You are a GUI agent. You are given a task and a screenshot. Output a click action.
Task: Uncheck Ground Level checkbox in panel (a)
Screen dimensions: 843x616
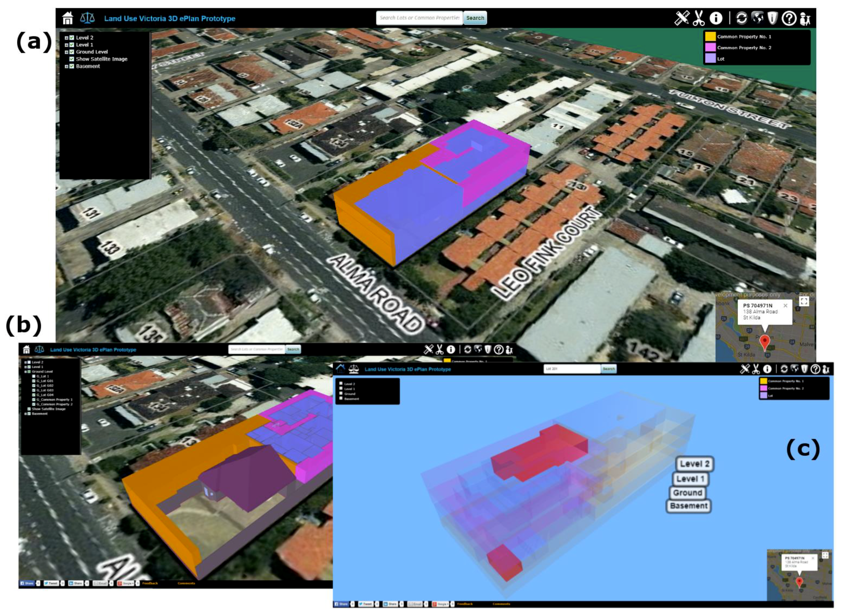(72, 52)
